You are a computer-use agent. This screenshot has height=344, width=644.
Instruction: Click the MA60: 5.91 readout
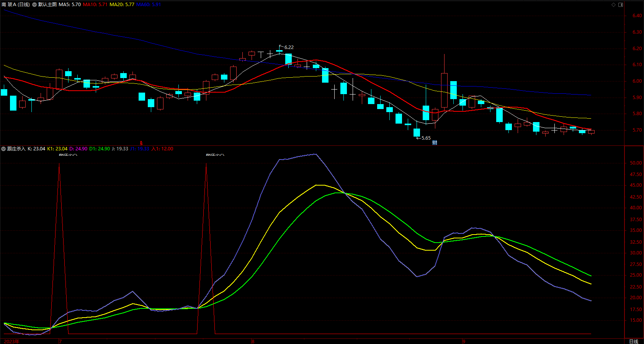[x=149, y=5]
